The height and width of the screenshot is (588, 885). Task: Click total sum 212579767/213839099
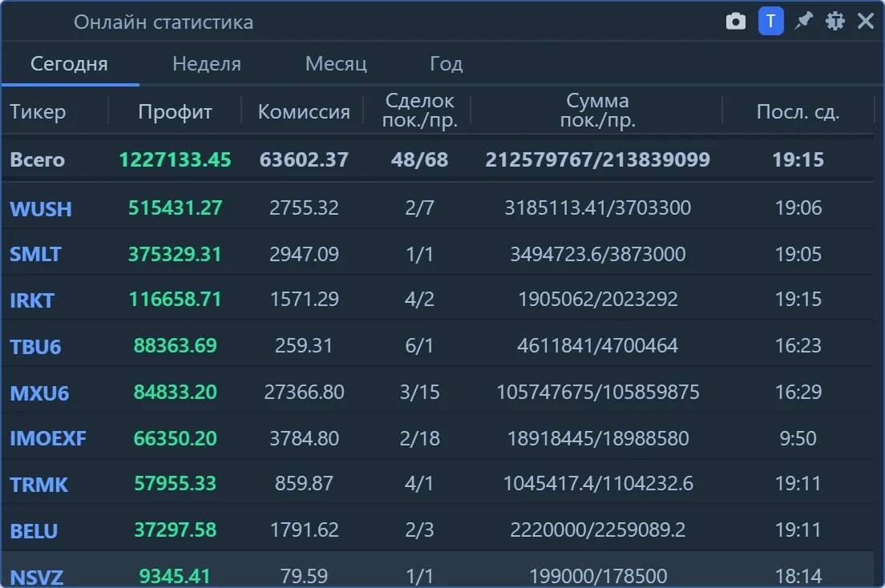(x=598, y=159)
